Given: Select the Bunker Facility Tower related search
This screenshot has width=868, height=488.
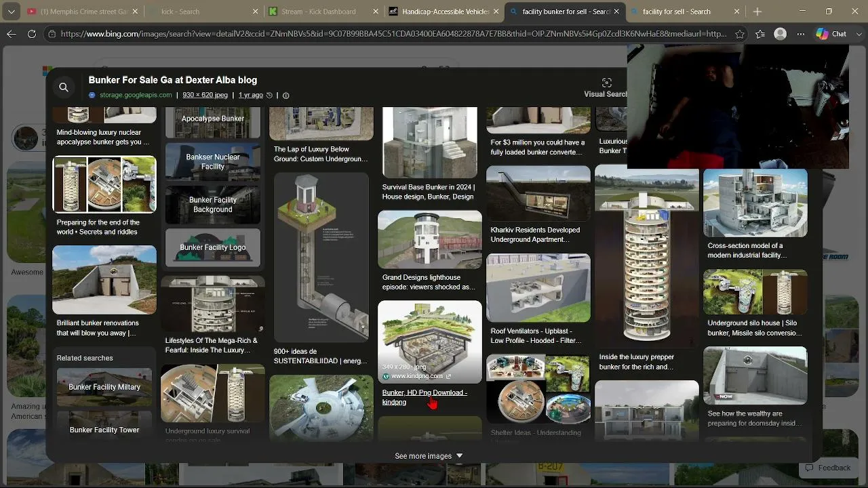Looking at the screenshot, I should [x=104, y=426].
